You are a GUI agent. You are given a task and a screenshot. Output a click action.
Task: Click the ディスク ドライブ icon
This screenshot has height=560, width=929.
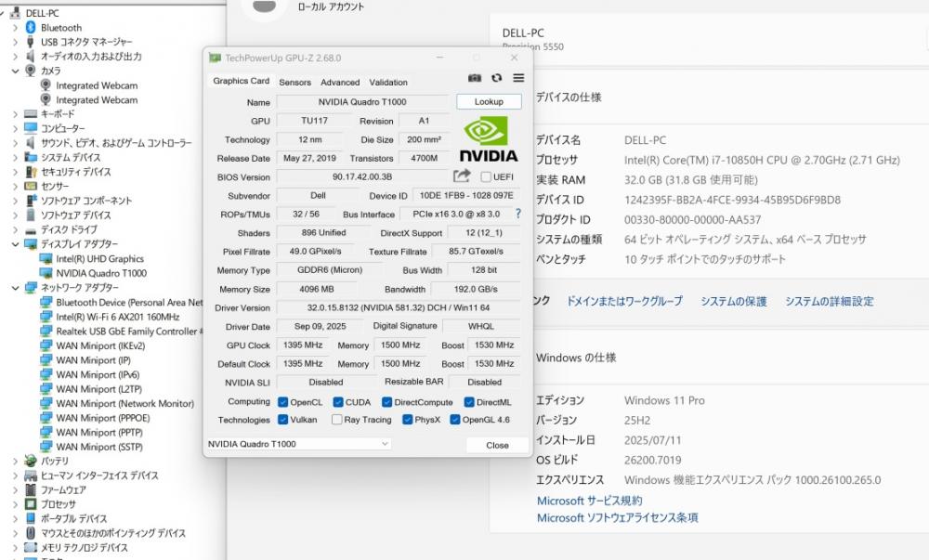[31, 229]
